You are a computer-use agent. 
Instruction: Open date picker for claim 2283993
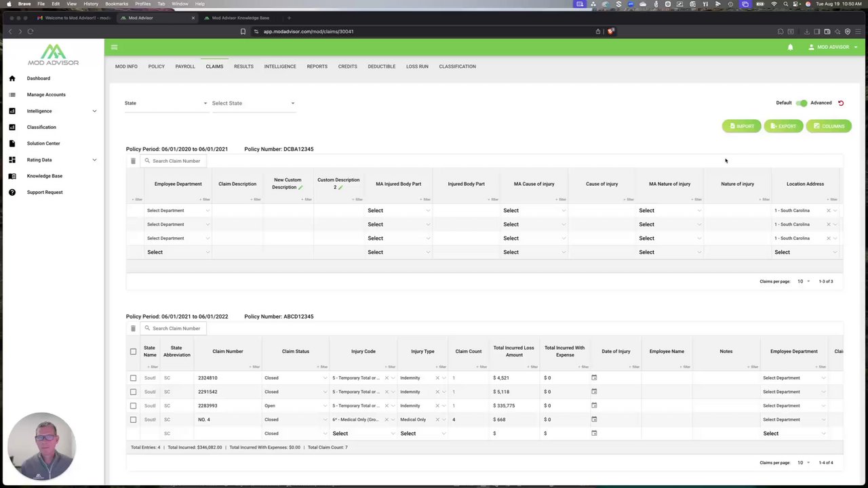tap(594, 405)
